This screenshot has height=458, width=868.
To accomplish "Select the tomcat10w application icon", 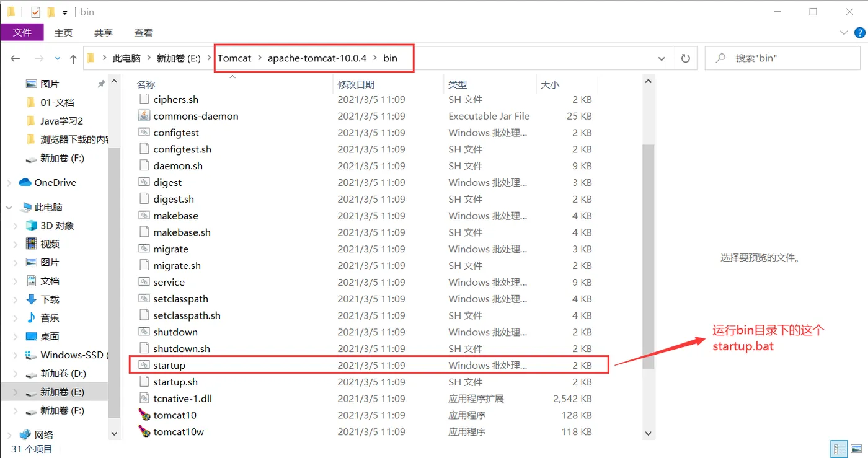I will click(144, 432).
